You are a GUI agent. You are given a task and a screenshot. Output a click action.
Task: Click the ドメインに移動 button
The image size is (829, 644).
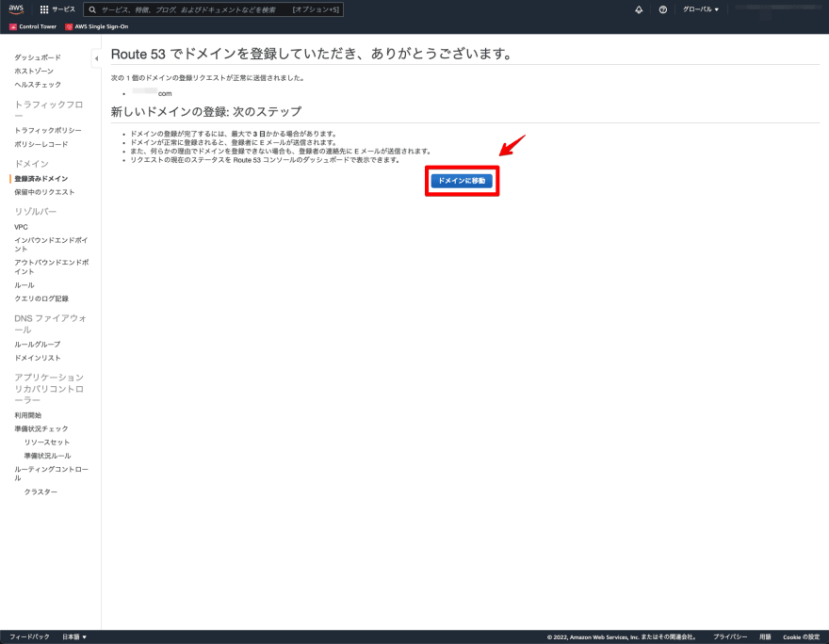pos(462,181)
